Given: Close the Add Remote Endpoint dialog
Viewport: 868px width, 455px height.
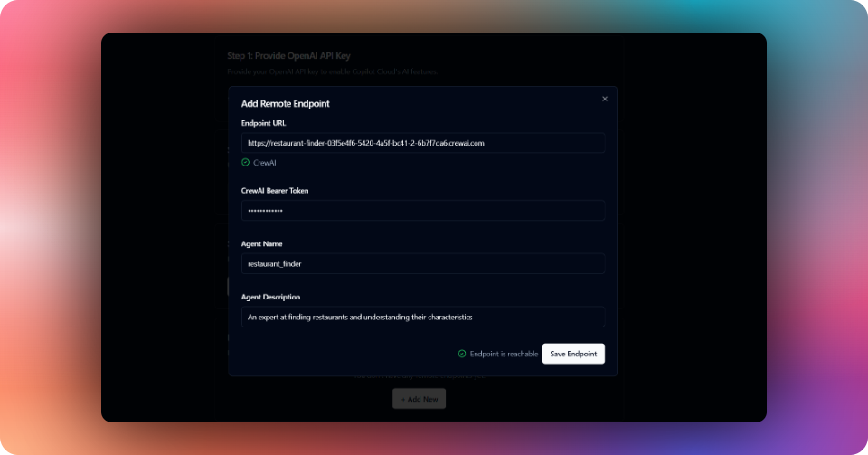Looking at the screenshot, I should coord(605,100).
